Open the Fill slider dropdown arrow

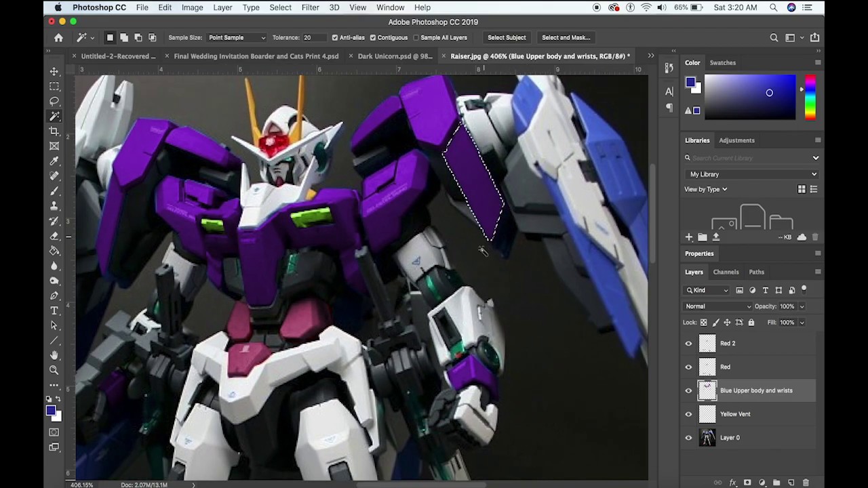click(x=802, y=323)
